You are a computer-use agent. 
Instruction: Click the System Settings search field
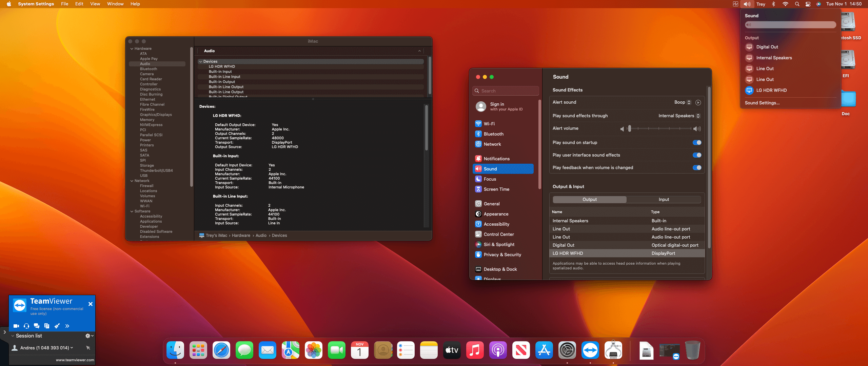[x=505, y=91]
